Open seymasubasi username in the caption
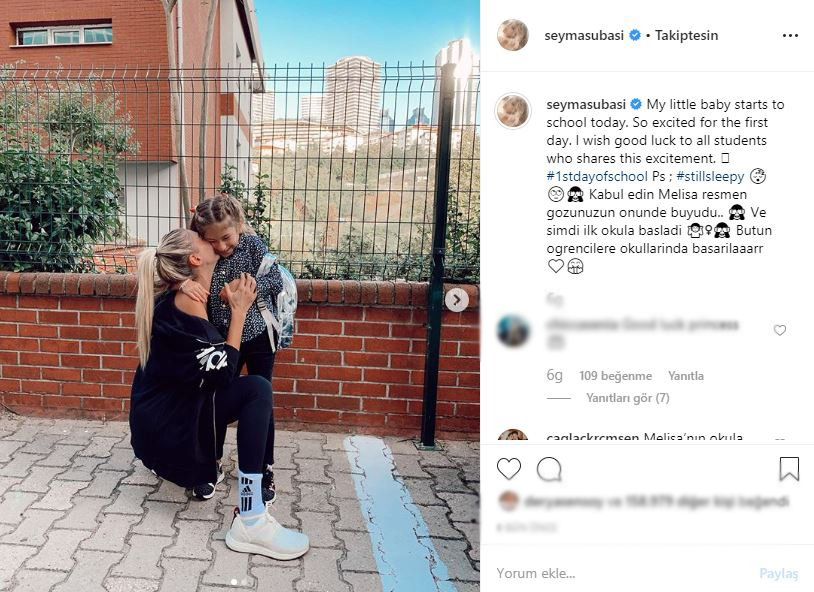Image resolution: width=814 pixels, height=592 pixels. click(x=586, y=104)
